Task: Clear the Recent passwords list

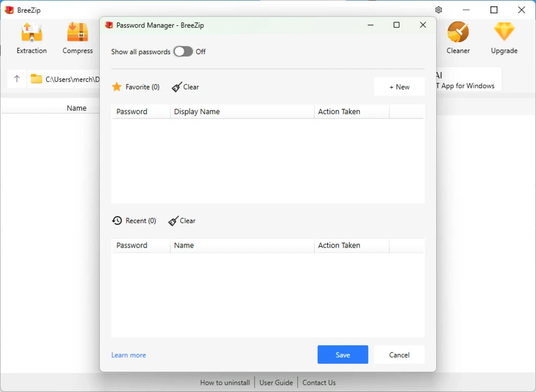Action: (x=182, y=221)
